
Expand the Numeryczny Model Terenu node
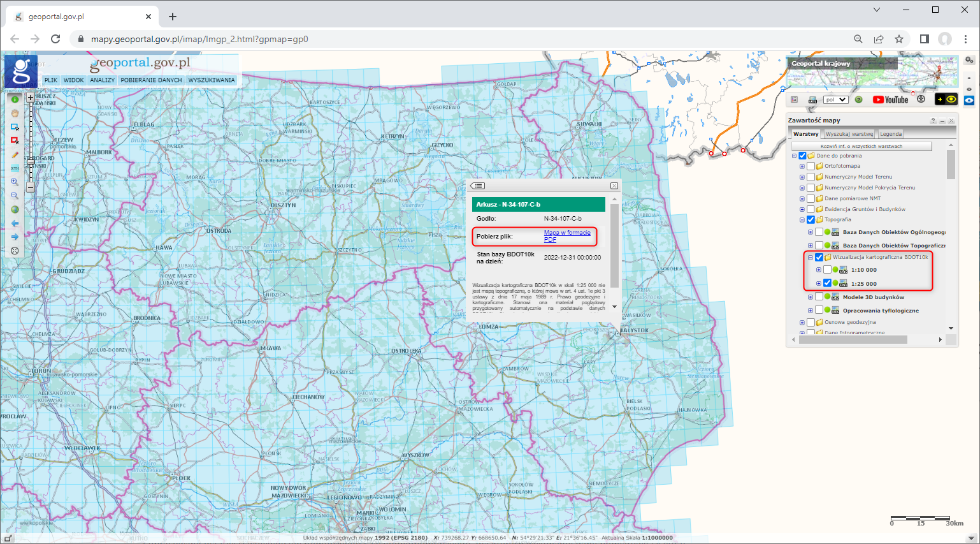pyautogui.click(x=802, y=177)
